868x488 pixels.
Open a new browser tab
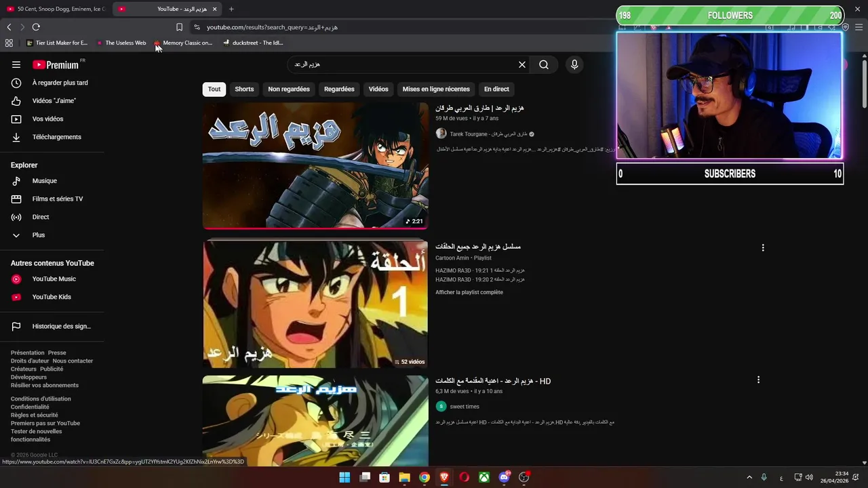tap(231, 9)
